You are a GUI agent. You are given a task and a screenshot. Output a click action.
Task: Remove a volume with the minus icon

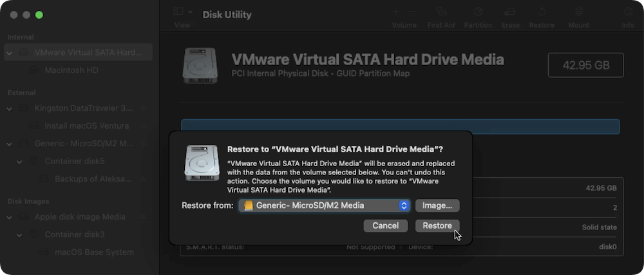pyautogui.click(x=413, y=12)
